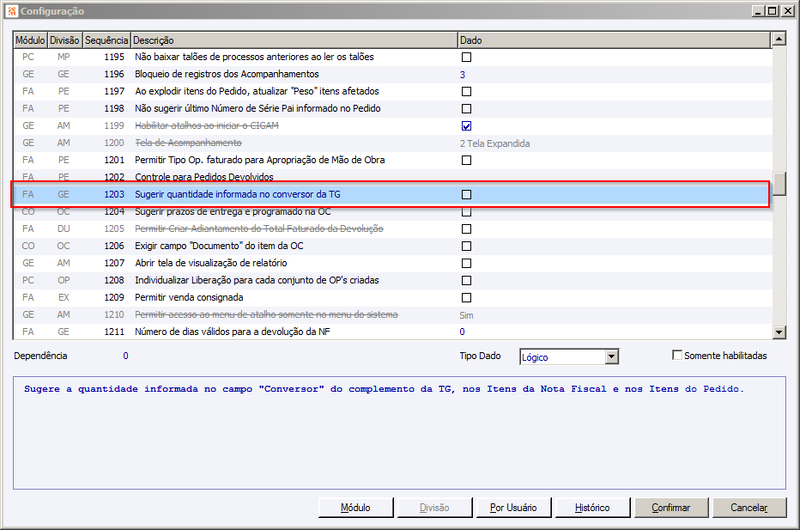Image resolution: width=800 pixels, height=530 pixels.
Task: Toggle checkbox for Permitir venda consignada
Action: 466,297
